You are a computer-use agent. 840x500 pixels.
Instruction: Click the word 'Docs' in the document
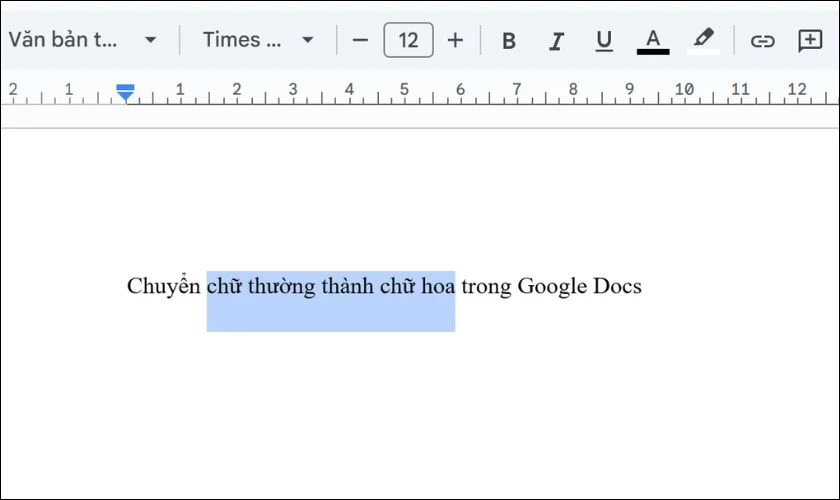(617, 286)
